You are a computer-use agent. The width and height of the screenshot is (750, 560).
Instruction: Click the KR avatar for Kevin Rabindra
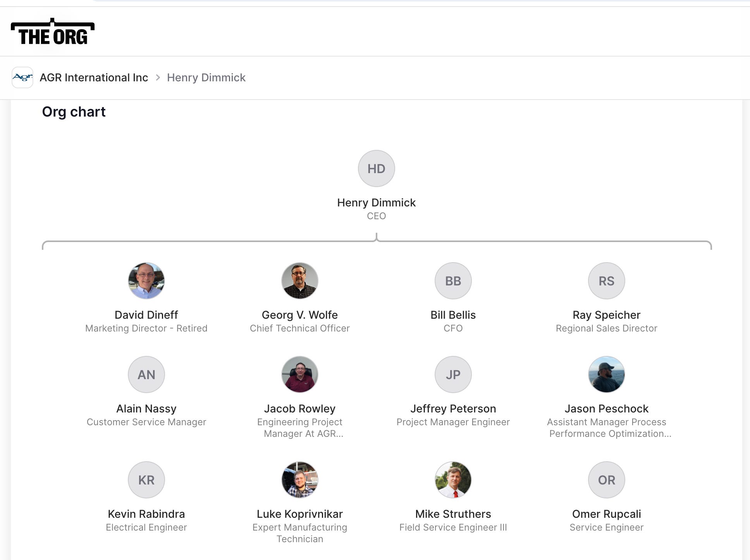tap(146, 480)
